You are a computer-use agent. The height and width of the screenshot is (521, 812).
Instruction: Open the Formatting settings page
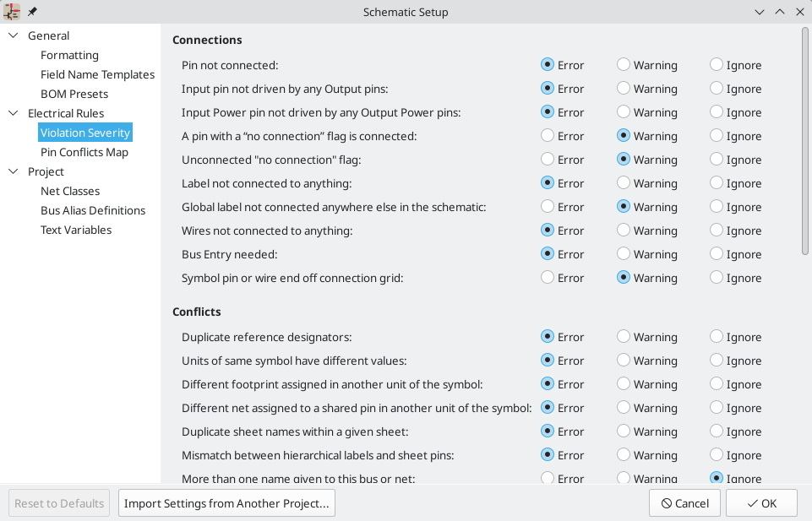[69, 54]
